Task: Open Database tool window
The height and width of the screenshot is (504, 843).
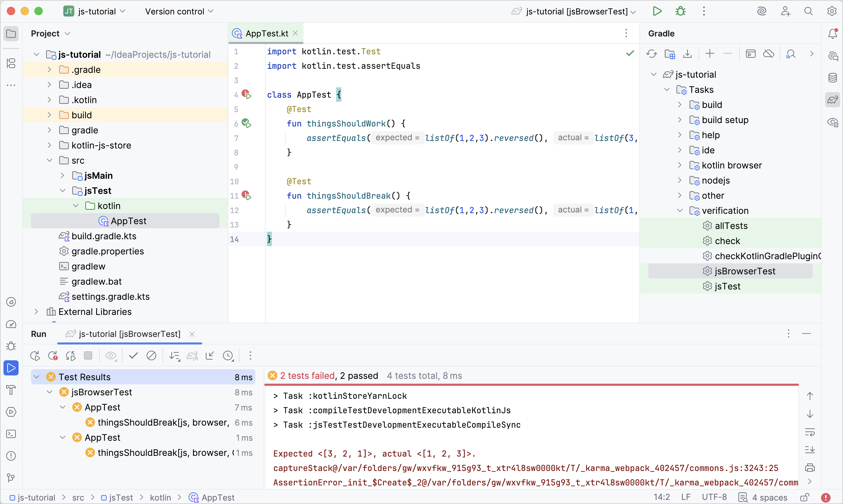Action: (x=833, y=78)
